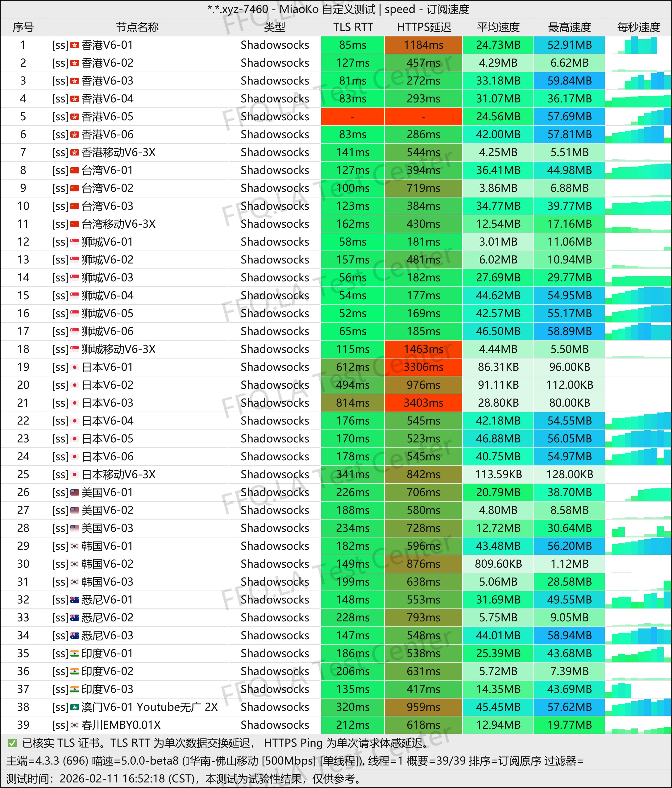
Task: Click the US flag beside 美国V6-01
Action: point(75,492)
